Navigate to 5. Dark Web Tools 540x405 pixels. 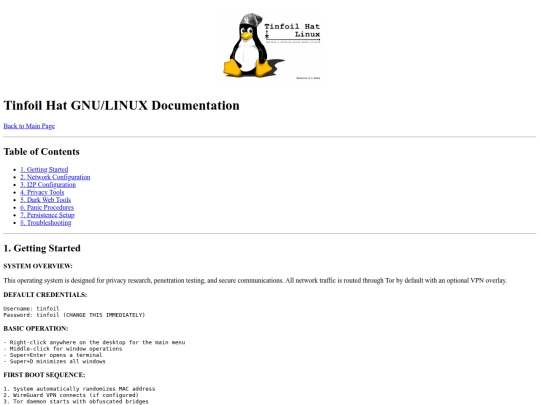coord(45,200)
